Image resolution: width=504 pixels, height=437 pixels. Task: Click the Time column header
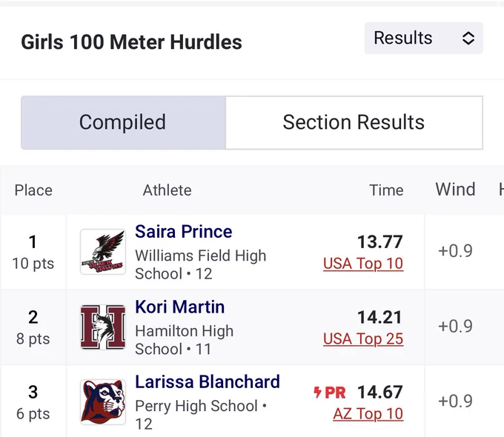(386, 190)
